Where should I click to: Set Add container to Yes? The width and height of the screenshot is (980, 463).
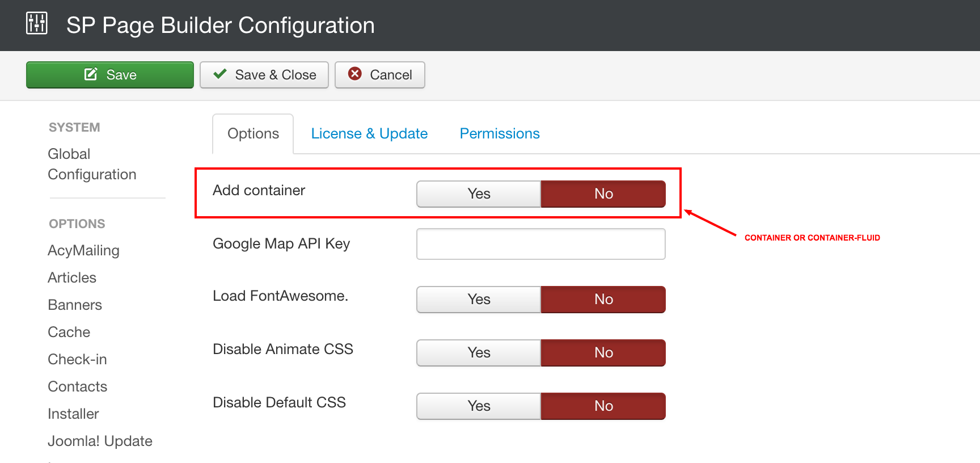[x=479, y=194]
